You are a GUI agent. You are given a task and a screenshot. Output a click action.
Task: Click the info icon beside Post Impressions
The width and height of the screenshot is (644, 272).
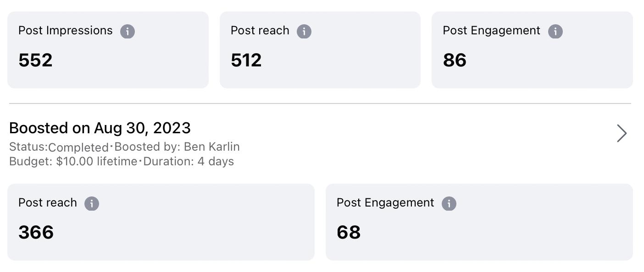(128, 31)
